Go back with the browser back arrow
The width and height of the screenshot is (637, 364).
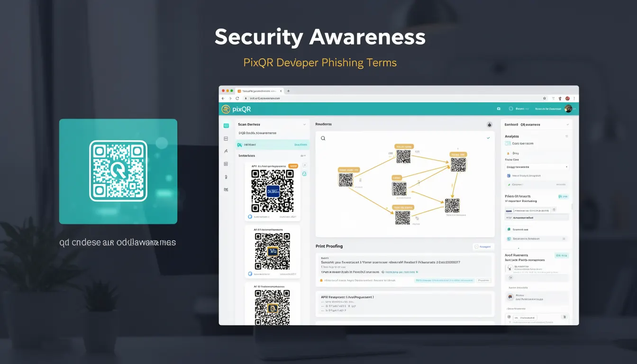[x=223, y=98]
